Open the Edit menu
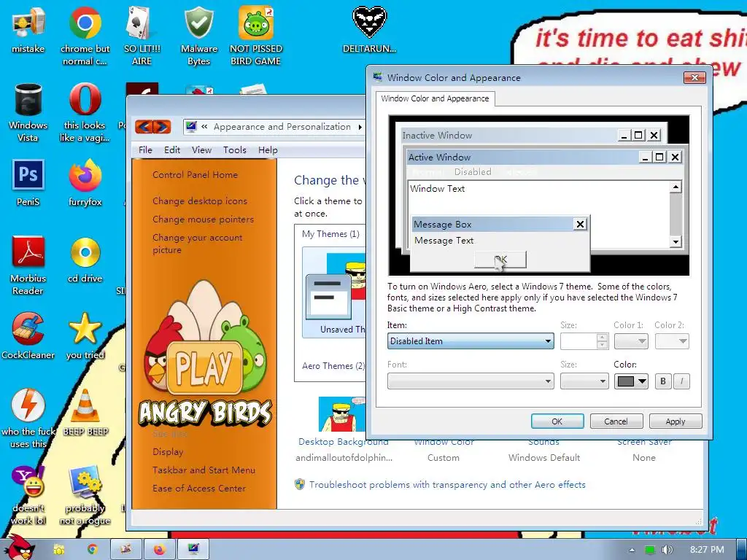747x560 pixels. [x=172, y=150]
